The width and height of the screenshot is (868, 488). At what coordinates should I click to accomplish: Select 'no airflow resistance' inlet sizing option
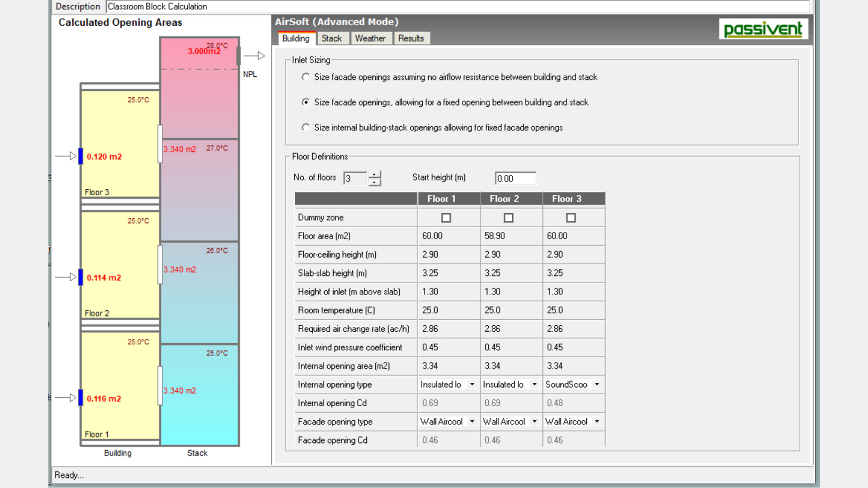coord(306,77)
